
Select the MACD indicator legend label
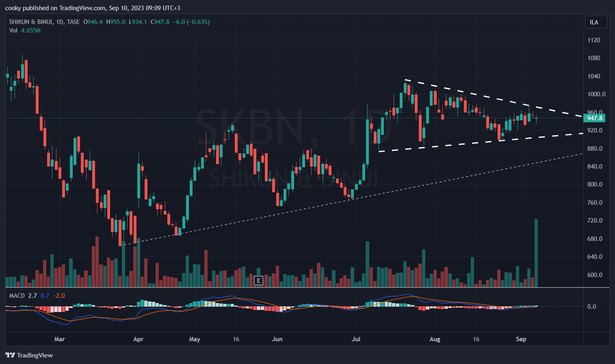(17, 296)
